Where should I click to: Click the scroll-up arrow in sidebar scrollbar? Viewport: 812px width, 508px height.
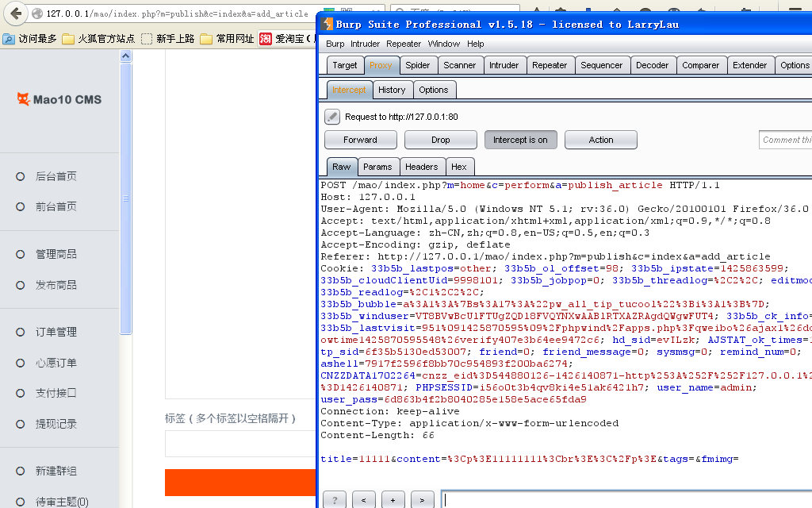click(x=125, y=56)
